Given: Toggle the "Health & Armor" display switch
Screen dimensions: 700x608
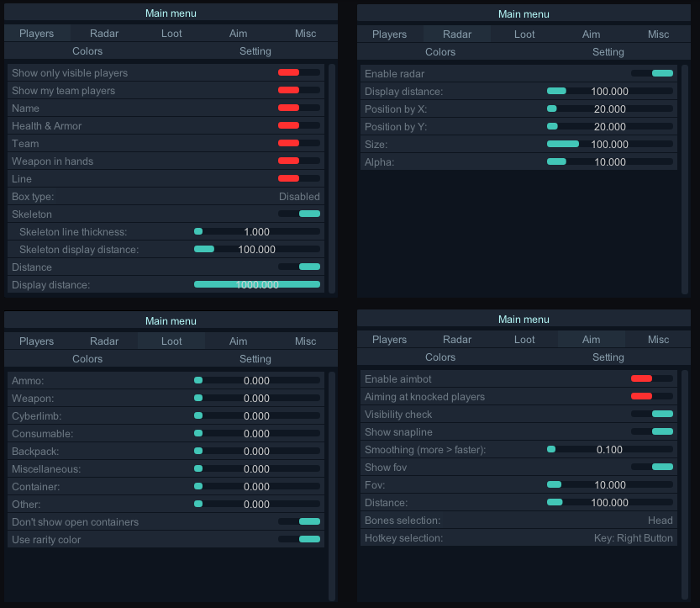Looking at the screenshot, I should [298, 125].
